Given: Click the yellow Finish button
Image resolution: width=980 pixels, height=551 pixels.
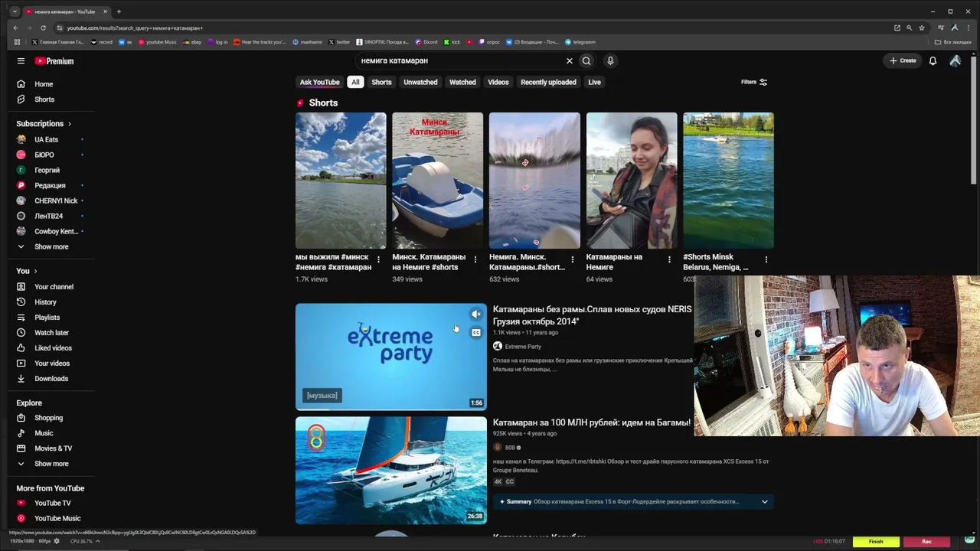Looking at the screenshot, I should point(876,541).
